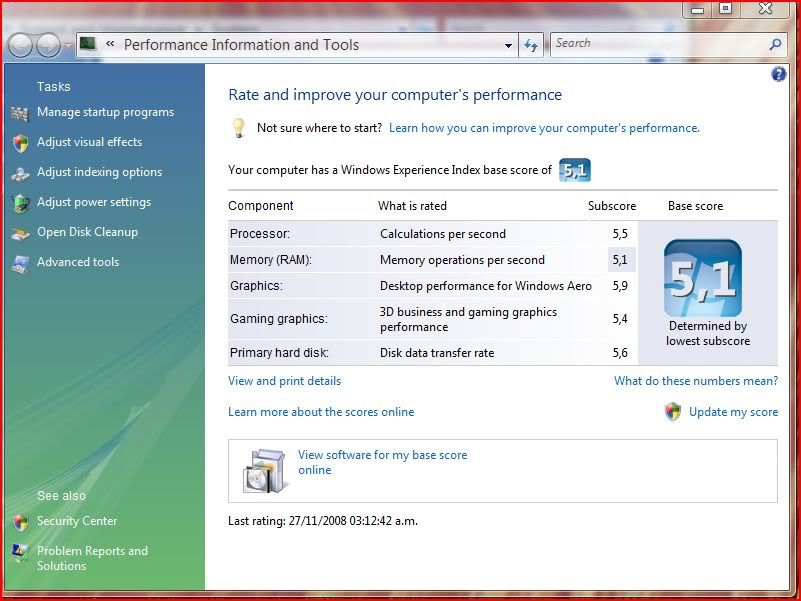Click the large 5,1 base score badge
The image size is (801, 601).
(702, 279)
